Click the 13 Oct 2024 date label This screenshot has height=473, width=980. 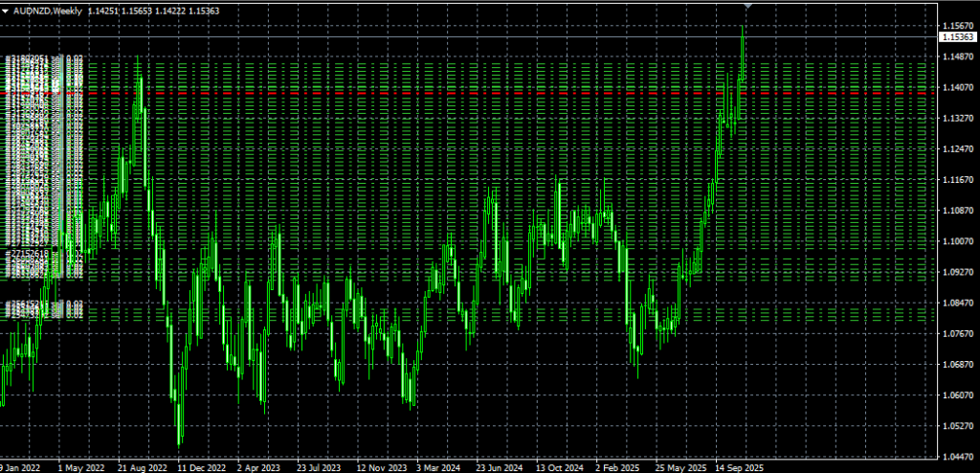[x=559, y=468]
